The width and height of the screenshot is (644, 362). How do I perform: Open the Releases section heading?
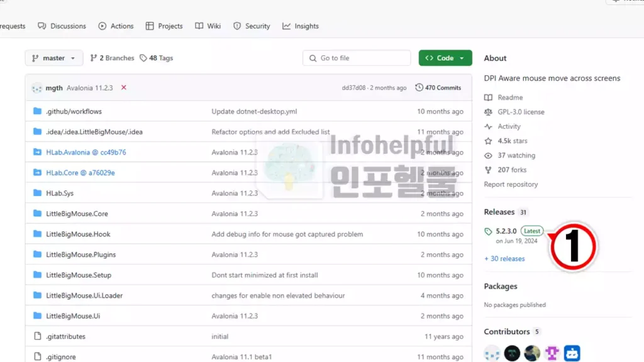pos(499,212)
